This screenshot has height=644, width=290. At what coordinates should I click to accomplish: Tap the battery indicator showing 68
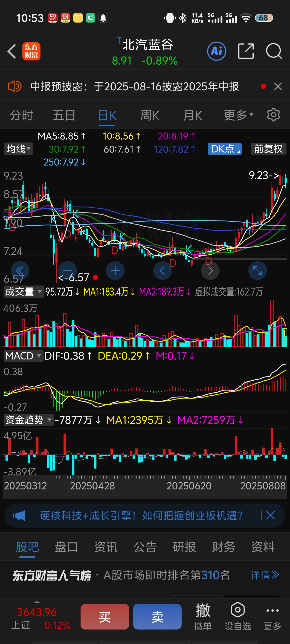[x=264, y=18]
